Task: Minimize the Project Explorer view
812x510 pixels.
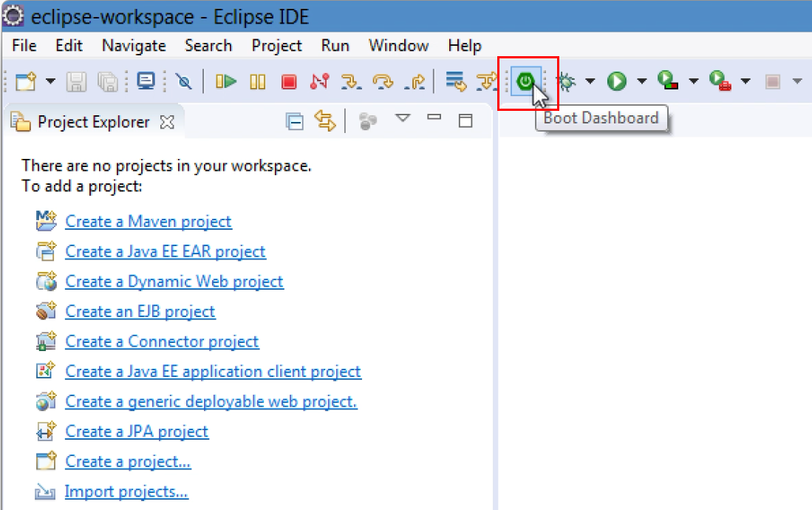Action: click(434, 117)
